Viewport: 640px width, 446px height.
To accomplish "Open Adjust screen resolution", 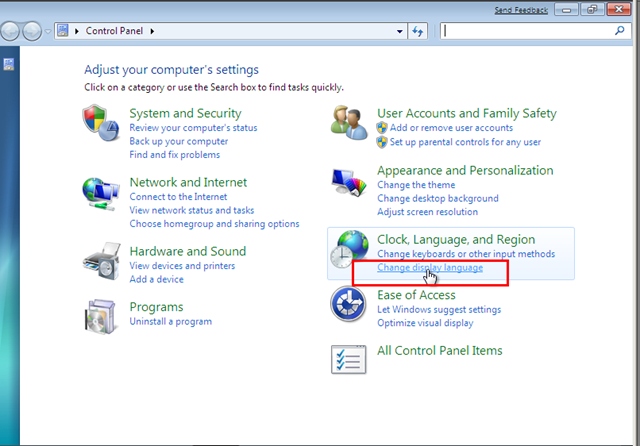I will click(x=427, y=212).
